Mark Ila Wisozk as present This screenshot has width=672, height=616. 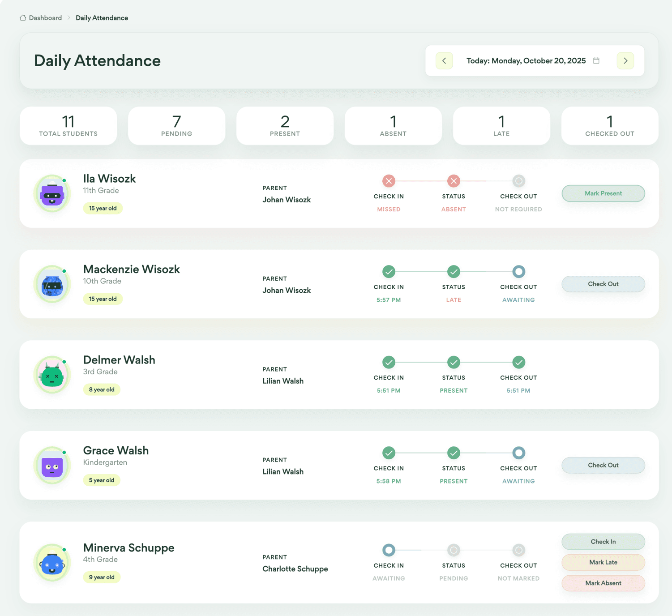pos(603,193)
